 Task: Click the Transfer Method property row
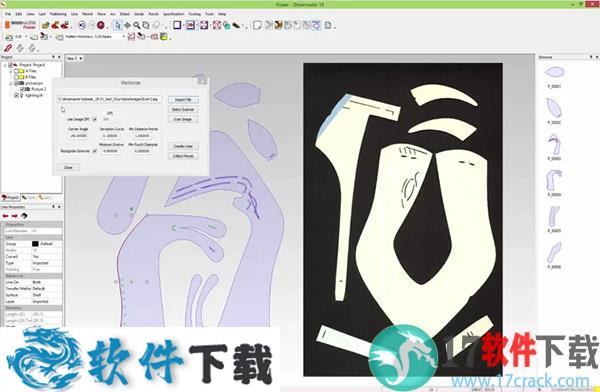point(33,289)
